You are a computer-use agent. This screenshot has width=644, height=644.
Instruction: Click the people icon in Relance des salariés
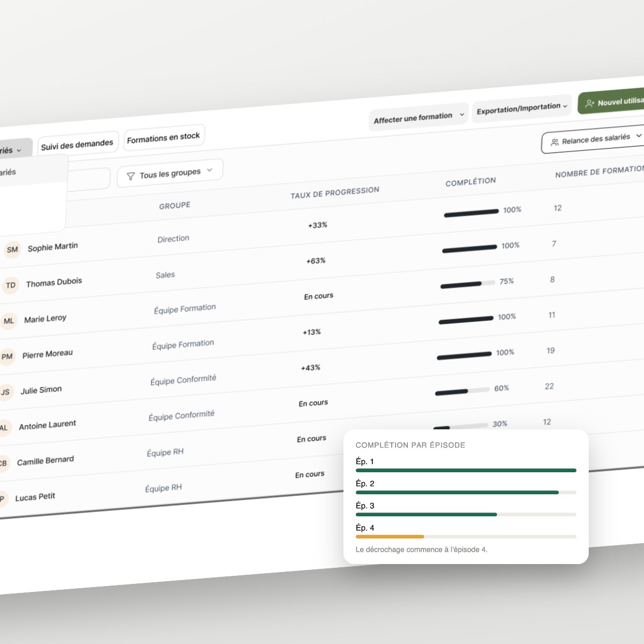[x=555, y=142]
